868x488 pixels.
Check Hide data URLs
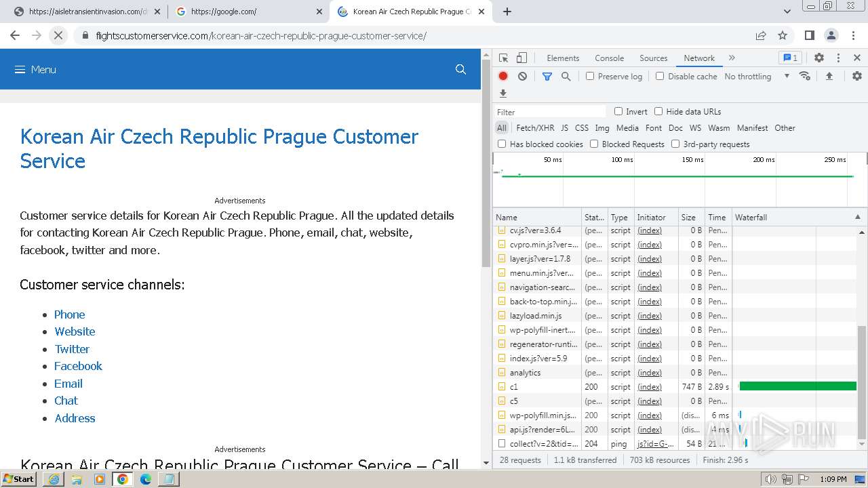pyautogui.click(x=658, y=111)
